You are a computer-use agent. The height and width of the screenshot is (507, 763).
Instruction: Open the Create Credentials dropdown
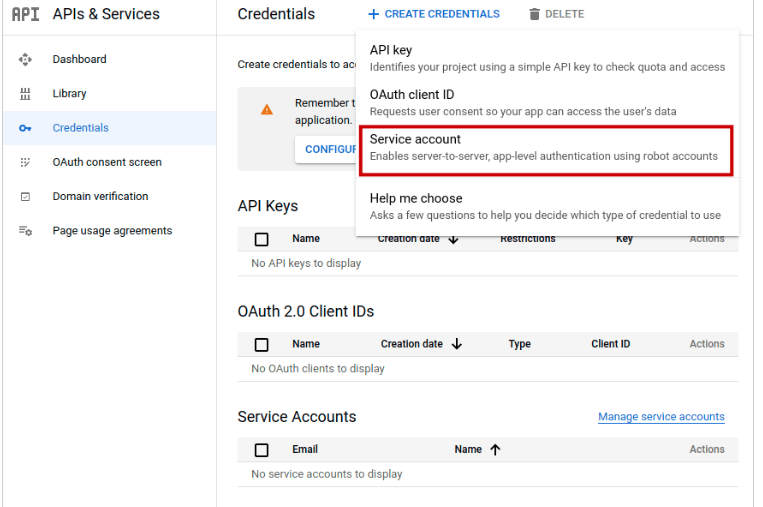point(434,14)
